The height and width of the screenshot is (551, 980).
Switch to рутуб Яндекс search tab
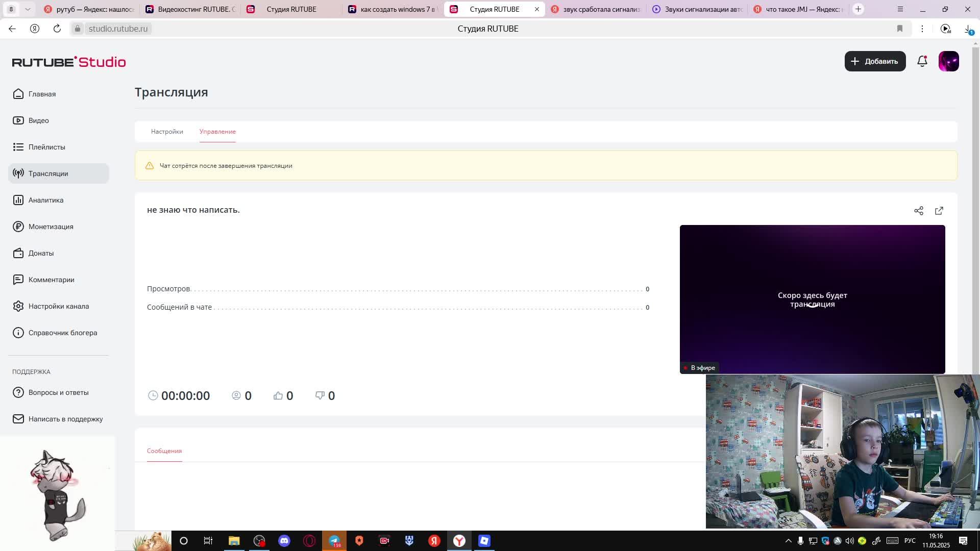point(89,9)
